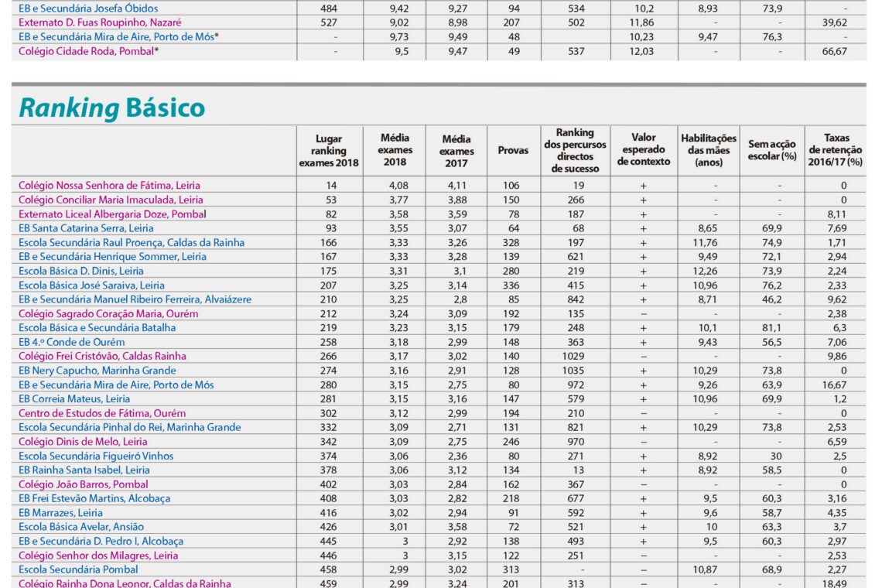Click 'Escola Básica José Saraiva, Leiria'
Viewport: 882px width, 588px height.
coord(92,285)
